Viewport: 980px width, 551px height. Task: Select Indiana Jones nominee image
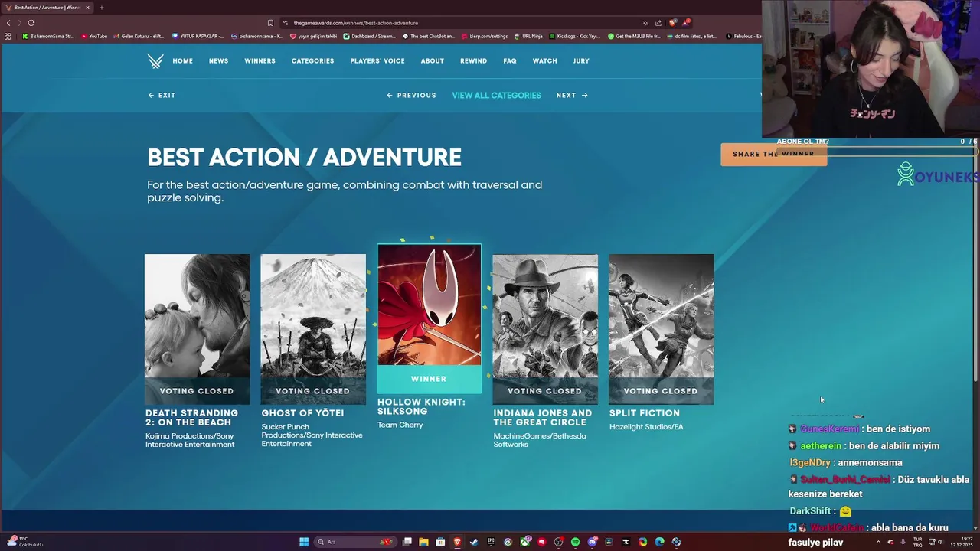pyautogui.click(x=545, y=329)
